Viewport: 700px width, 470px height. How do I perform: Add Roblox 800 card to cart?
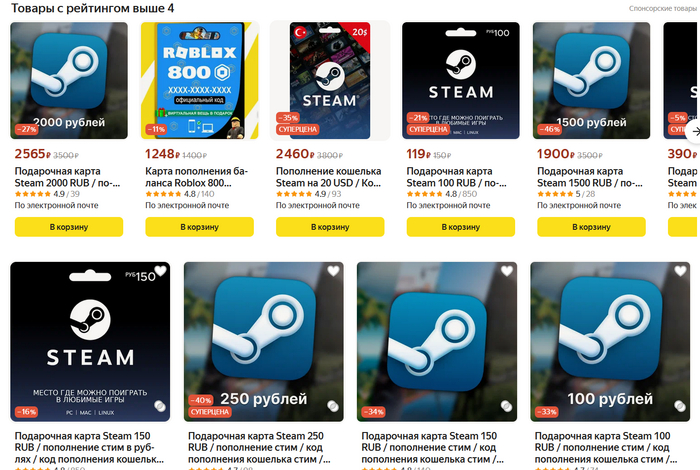(x=200, y=227)
